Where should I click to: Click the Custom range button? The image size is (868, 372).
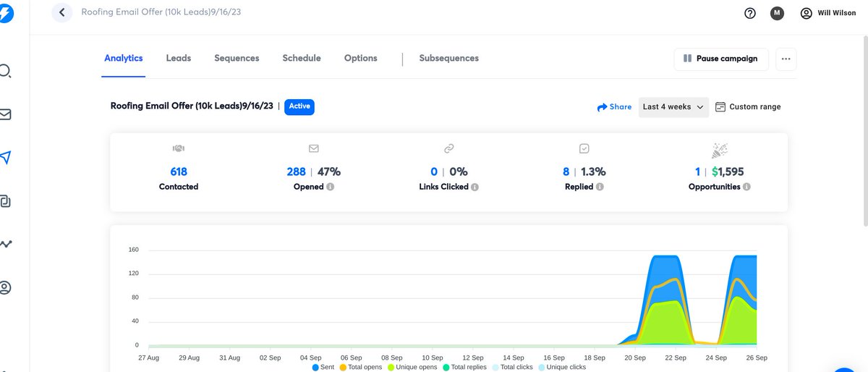click(x=748, y=107)
